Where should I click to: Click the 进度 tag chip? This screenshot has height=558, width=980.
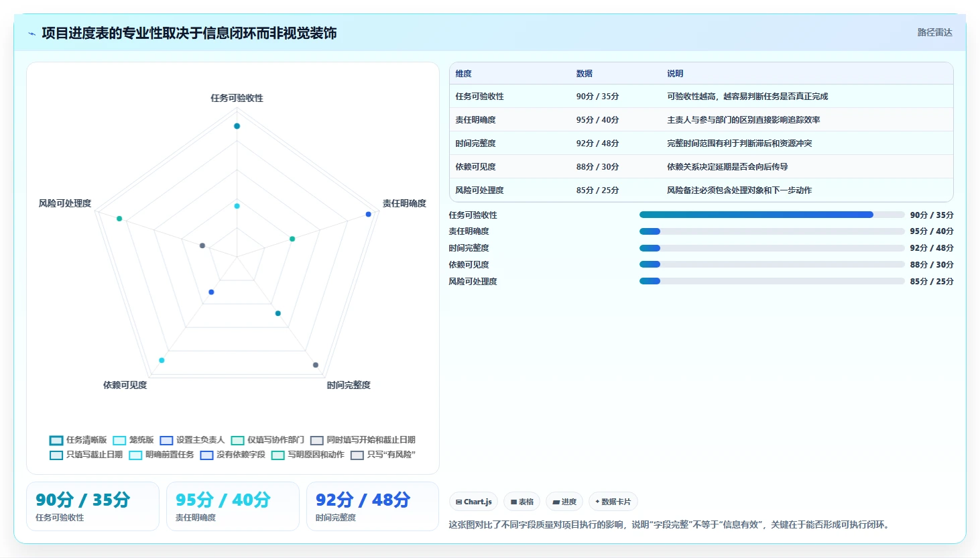(x=564, y=502)
